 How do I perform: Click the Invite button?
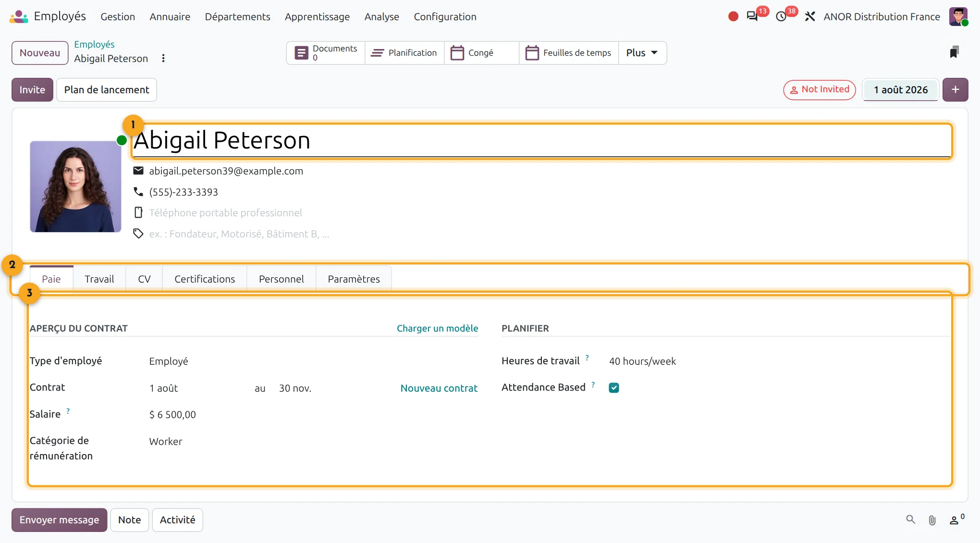(32, 90)
